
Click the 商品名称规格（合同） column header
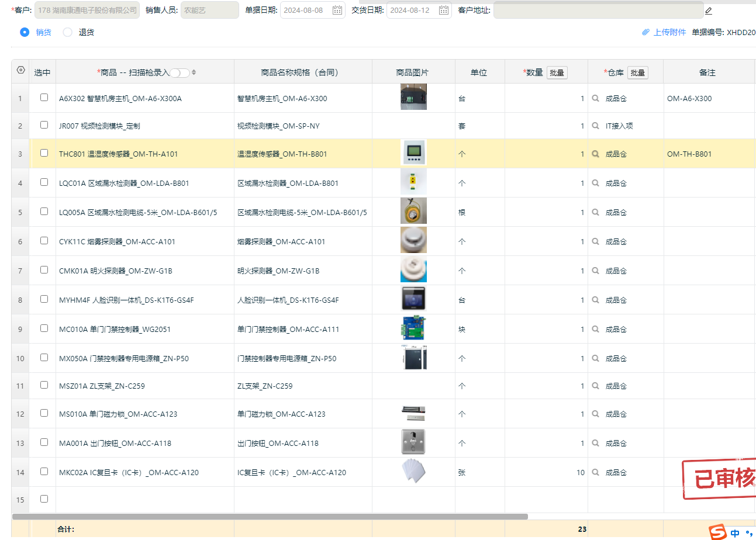[x=303, y=72]
